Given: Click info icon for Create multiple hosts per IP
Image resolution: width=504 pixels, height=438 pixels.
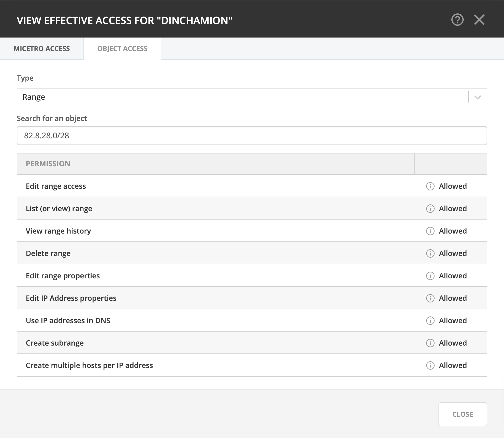Looking at the screenshot, I should click(430, 365).
